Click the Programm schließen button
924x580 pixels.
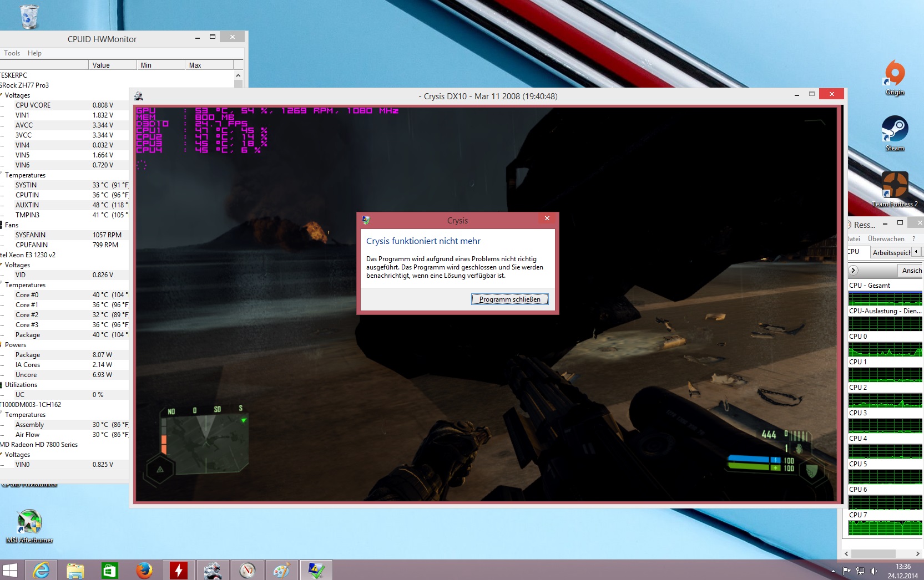510,299
